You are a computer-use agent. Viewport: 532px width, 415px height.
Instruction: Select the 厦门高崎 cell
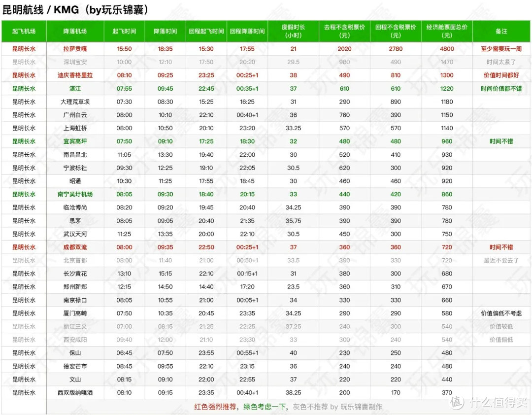tap(75, 313)
